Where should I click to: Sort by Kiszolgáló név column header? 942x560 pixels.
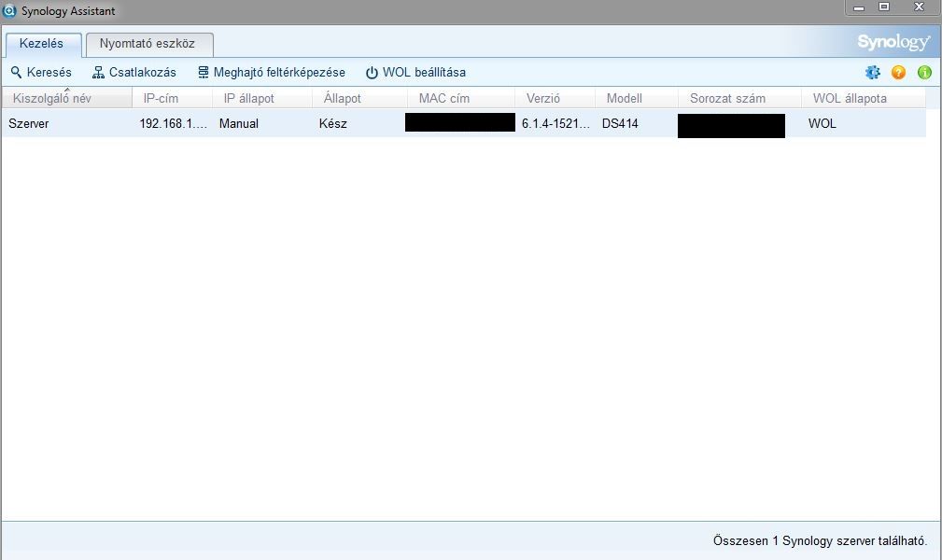(66, 98)
